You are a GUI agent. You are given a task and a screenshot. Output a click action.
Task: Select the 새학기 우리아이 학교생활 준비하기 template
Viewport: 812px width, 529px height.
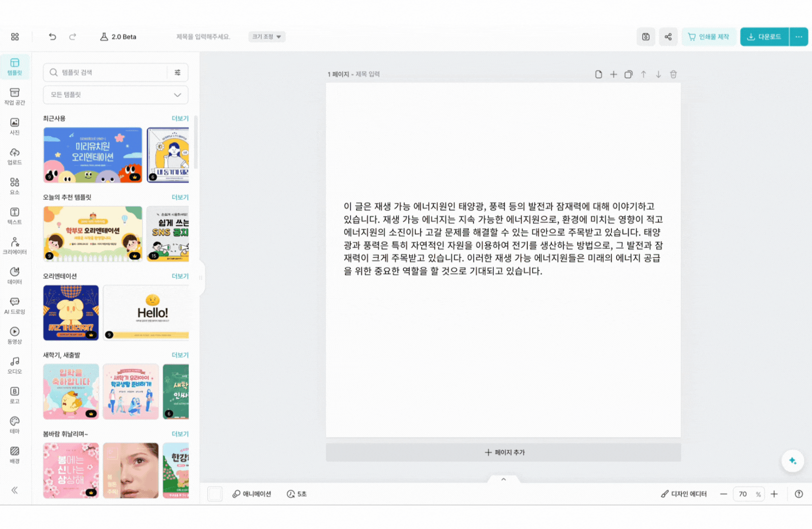click(131, 391)
